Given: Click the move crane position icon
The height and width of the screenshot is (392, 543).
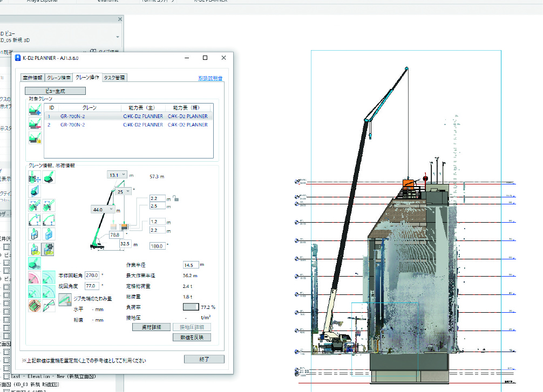Looking at the screenshot, I should pyautogui.click(x=35, y=176).
